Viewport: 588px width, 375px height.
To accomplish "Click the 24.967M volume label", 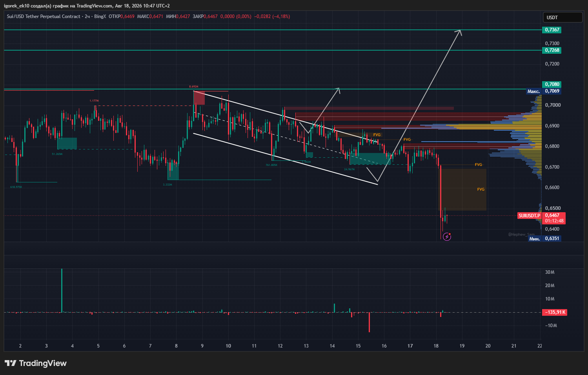I will point(350,169).
